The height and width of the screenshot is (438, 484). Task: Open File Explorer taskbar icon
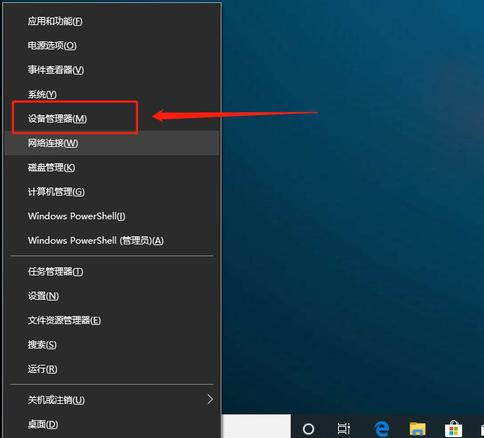pyautogui.click(x=417, y=428)
